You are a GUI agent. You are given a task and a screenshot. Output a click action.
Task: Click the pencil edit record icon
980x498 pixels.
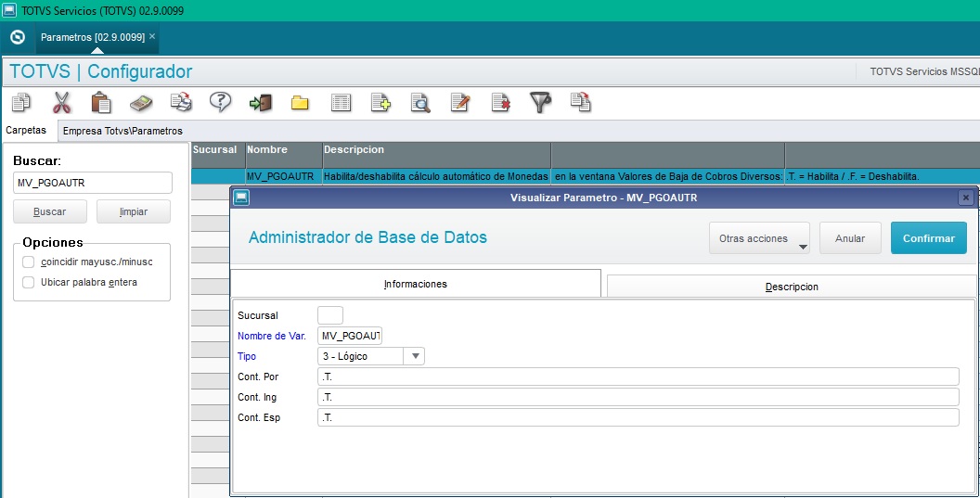[x=460, y=102]
